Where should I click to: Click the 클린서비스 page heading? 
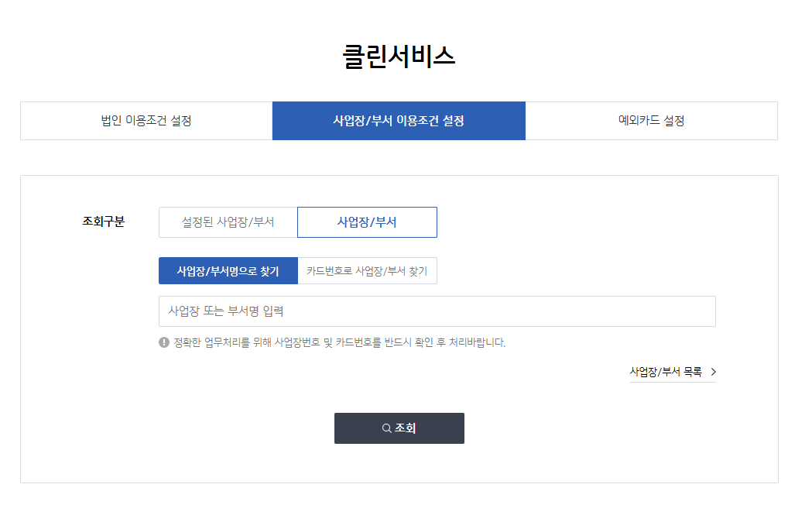click(399, 57)
